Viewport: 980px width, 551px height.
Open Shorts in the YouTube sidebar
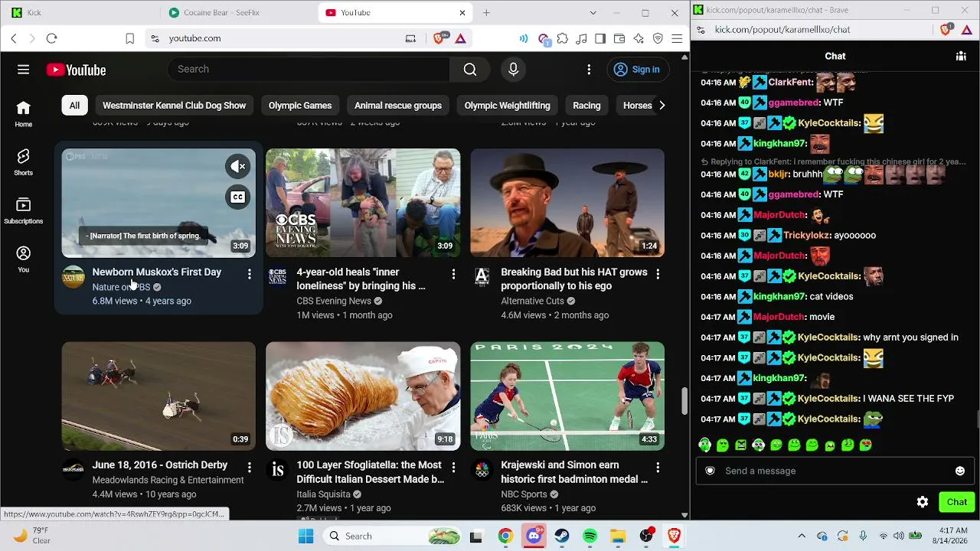point(24,161)
